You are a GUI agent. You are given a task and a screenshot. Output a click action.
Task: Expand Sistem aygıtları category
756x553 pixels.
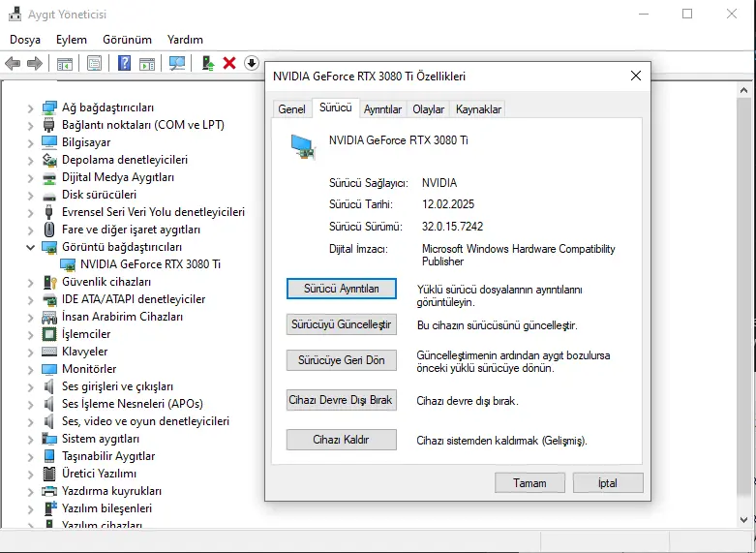(30, 440)
